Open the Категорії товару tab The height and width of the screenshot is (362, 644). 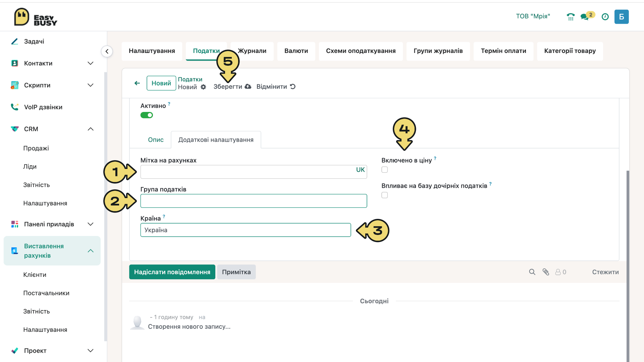tap(570, 51)
